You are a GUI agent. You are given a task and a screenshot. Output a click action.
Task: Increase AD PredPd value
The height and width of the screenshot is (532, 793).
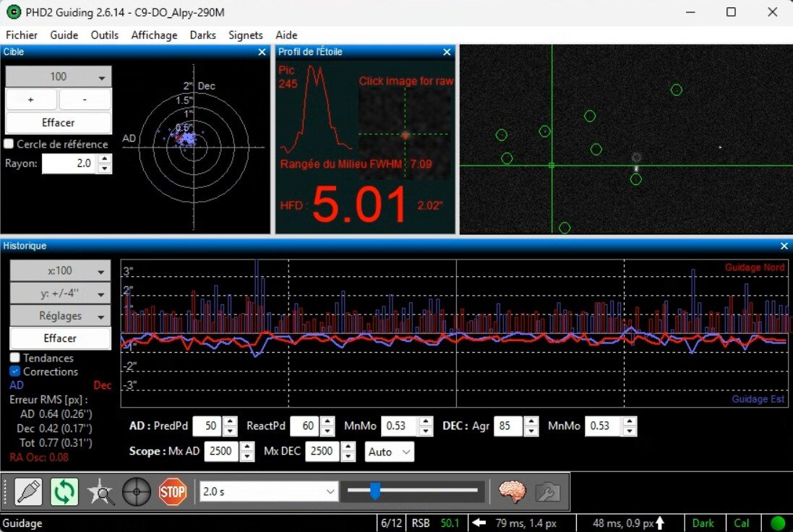(230, 421)
